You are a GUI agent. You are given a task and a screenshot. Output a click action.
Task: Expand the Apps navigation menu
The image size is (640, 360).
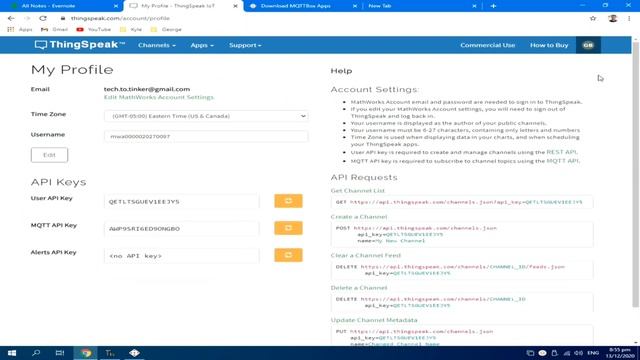(x=202, y=45)
